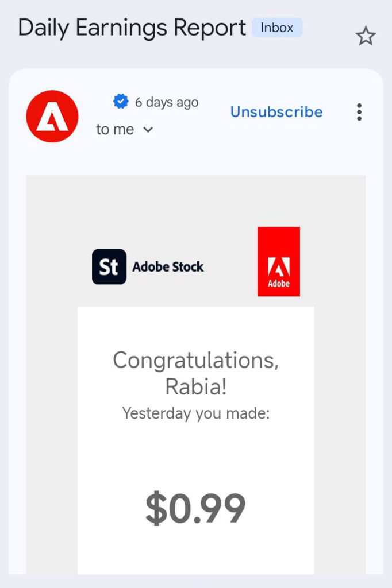
Task: Open the three-dot more options menu
Action: pyautogui.click(x=359, y=112)
